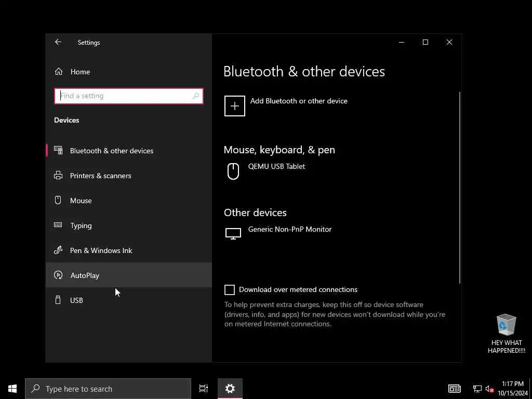Click the Bluetooth & other devices sidebar icon
The height and width of the screenshot is (399, 532).
[58, 150]
